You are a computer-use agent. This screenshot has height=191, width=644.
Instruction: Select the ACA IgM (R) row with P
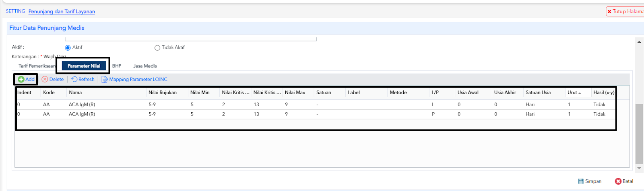(316, 114)
